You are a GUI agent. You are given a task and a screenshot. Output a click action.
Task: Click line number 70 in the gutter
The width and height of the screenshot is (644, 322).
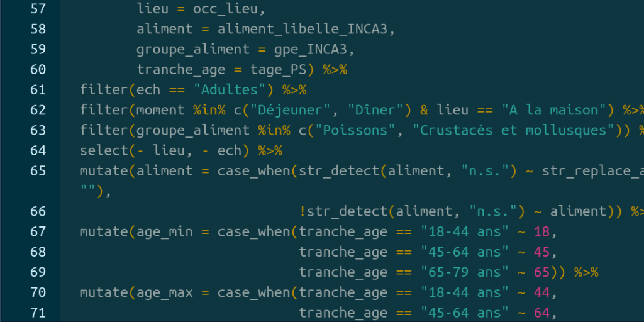pos(38,293)
